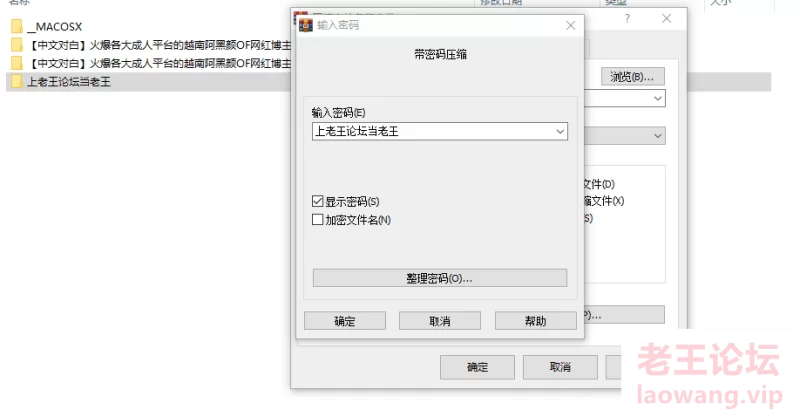The width and height of the screenshot is (800, 417).
Task: Click 取消 in the password dialog
Action: click(x=440, y=321)
